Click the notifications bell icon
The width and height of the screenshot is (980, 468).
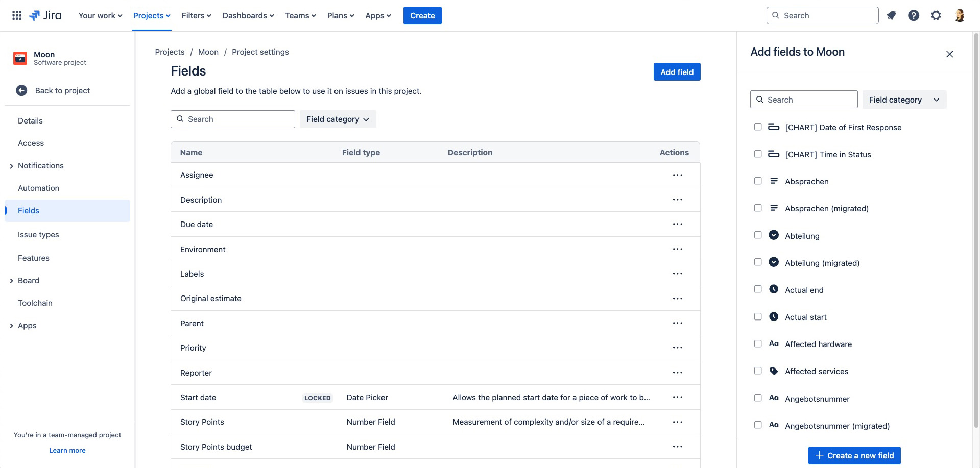point(891,15)
